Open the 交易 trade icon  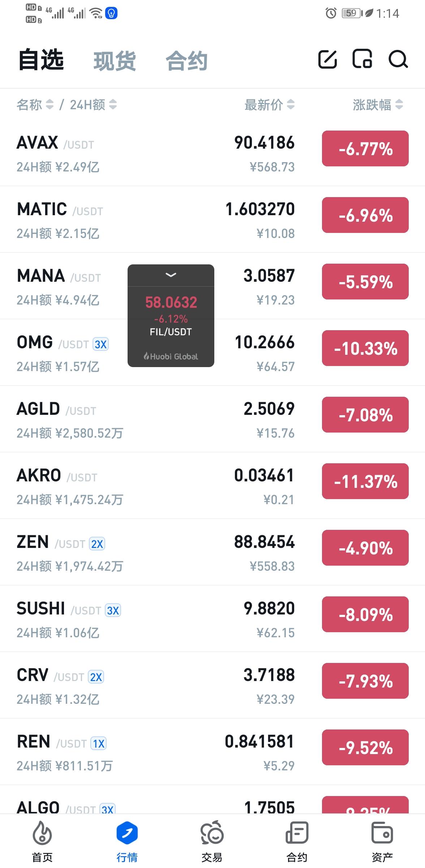click(x=212, y=841)
